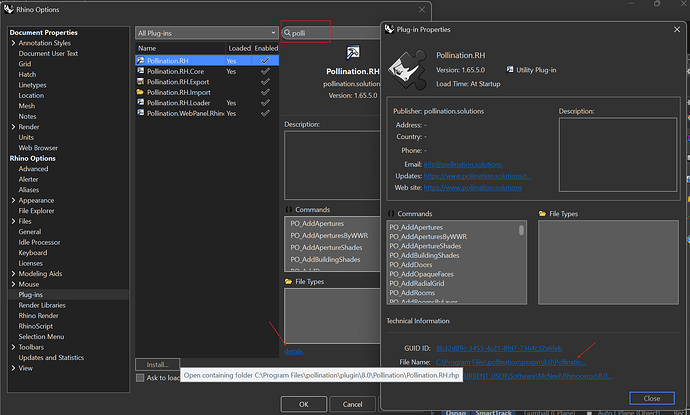Toggle Enabled checkmark for Pollination.RH.Loader
The height and width of the screenshot is (415, 690).
pos(265,103)
